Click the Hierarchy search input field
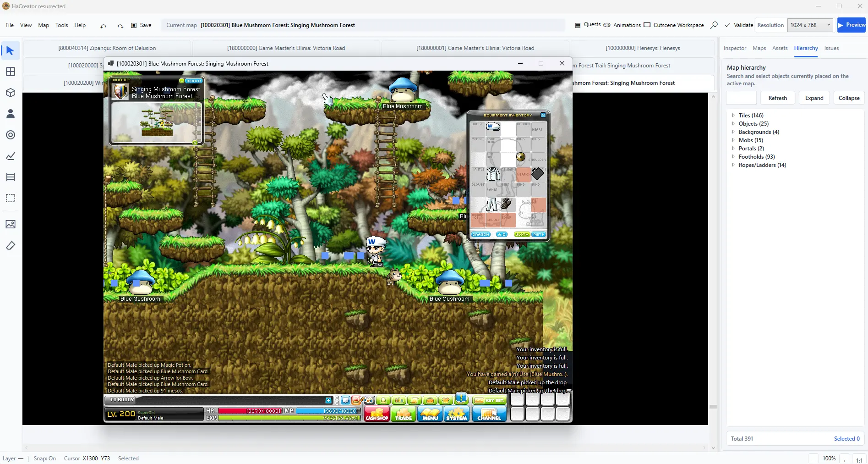The height and width of the screenshot is (464, 868). [741, 98]
